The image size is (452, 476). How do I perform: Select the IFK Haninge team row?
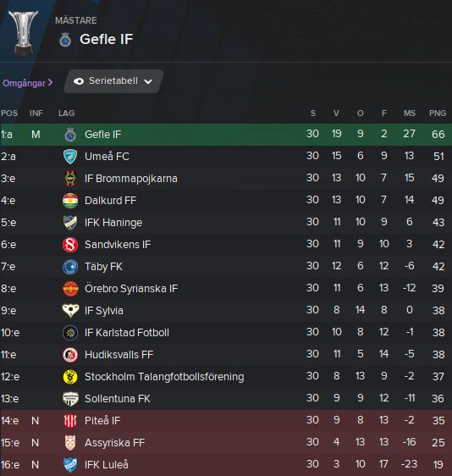coord(226,223)
